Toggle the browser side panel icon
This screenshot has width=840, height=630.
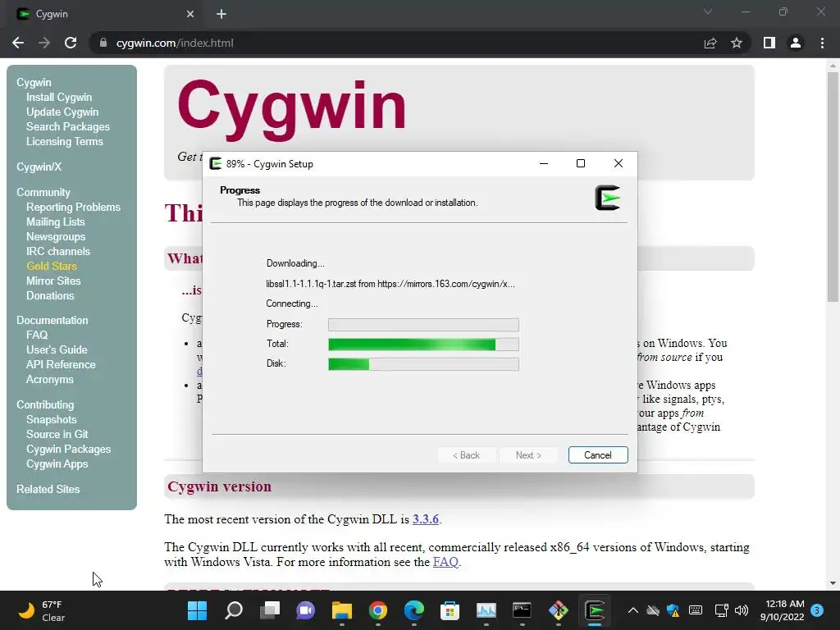(769, 43)
